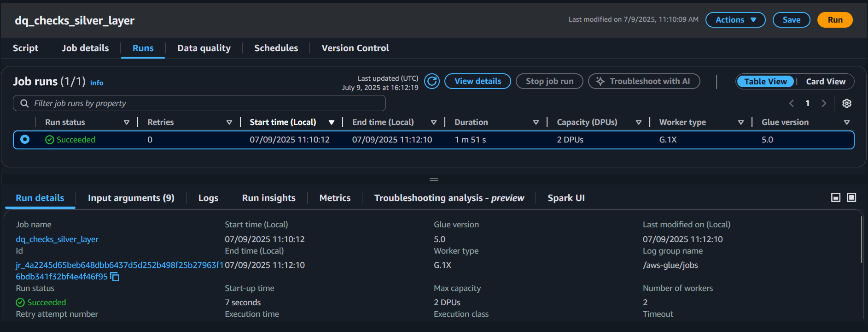Click the '1 m 51 s' duration cell
868x332 pixels.
click(470, 140)
